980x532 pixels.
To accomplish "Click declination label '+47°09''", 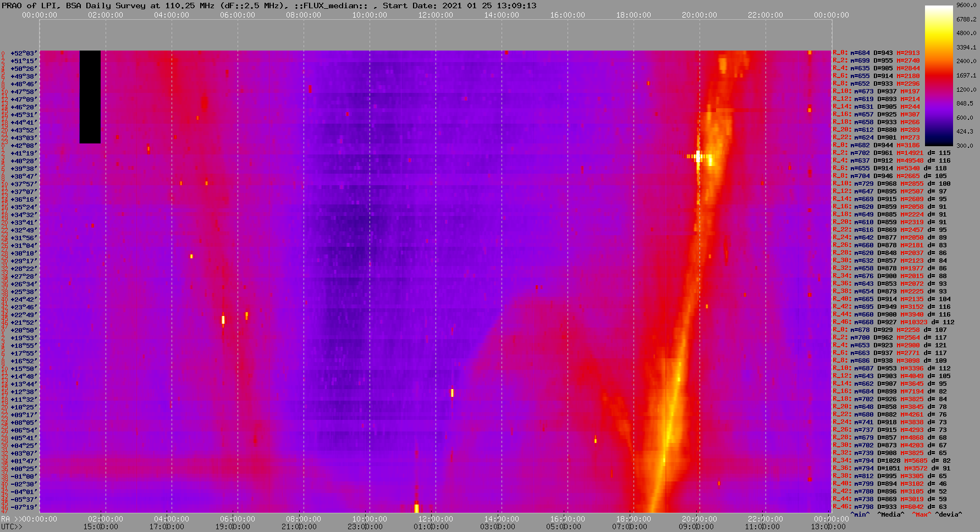I will (24, 99).
